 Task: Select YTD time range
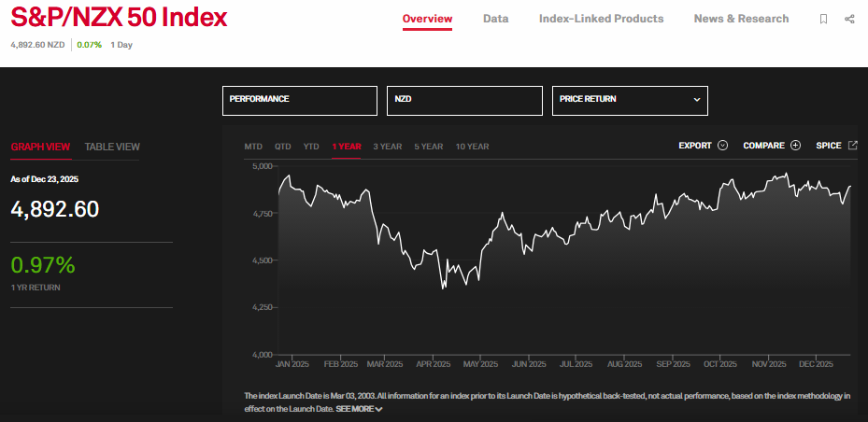point(311,147)
